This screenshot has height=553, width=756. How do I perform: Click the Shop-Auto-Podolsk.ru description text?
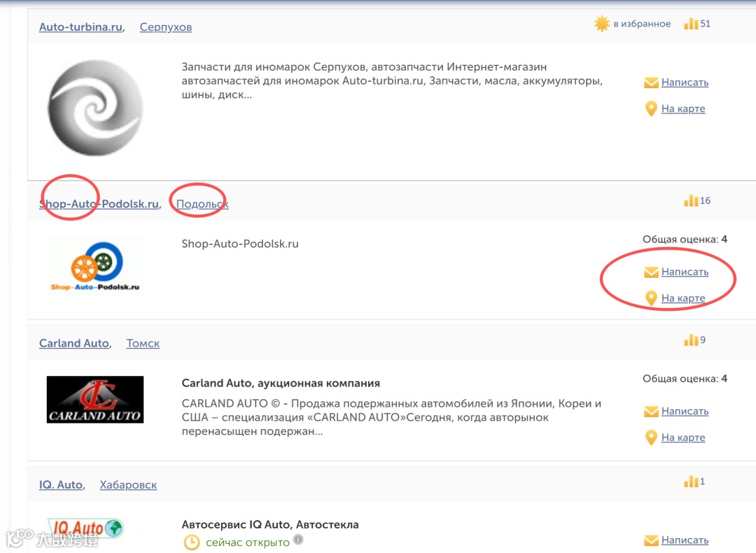point(240,244)
